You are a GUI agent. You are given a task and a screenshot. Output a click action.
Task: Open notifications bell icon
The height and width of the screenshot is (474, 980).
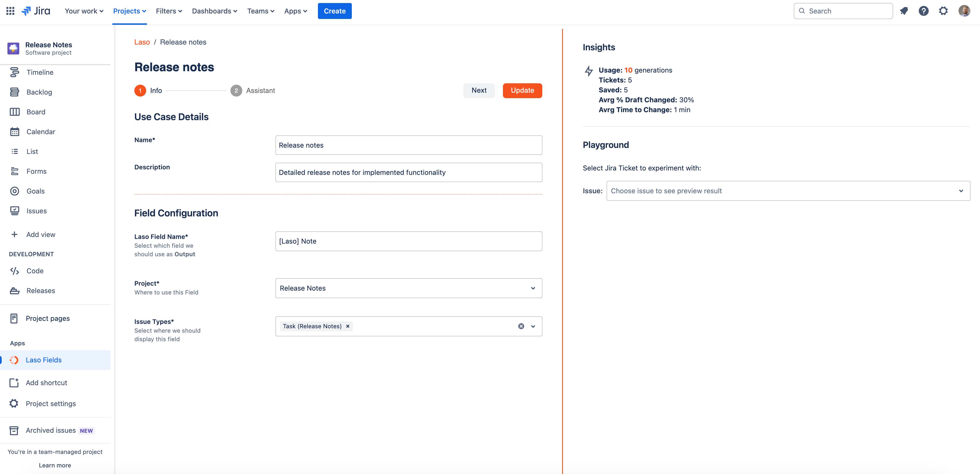pos(904,11)
